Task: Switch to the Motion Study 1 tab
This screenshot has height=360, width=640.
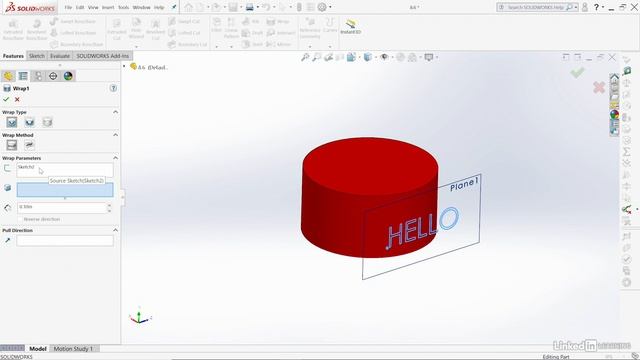Action: (x=73, y=349)
